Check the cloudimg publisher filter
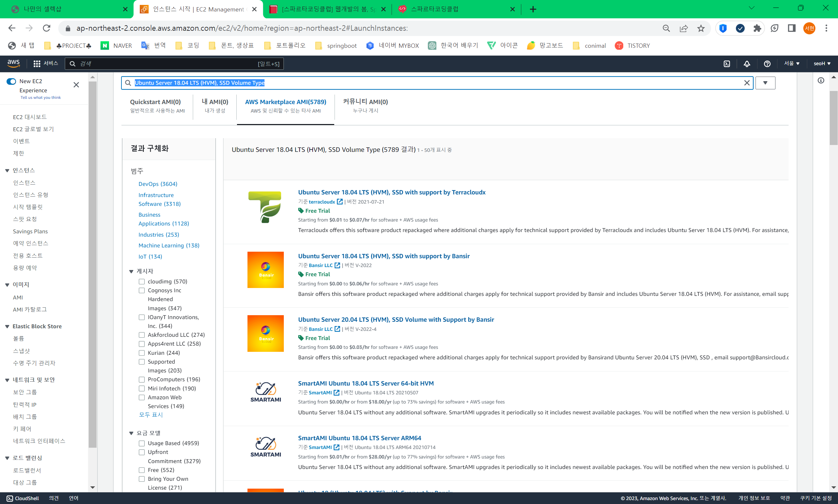Screen dimensions: 838x504 (142, 281)
